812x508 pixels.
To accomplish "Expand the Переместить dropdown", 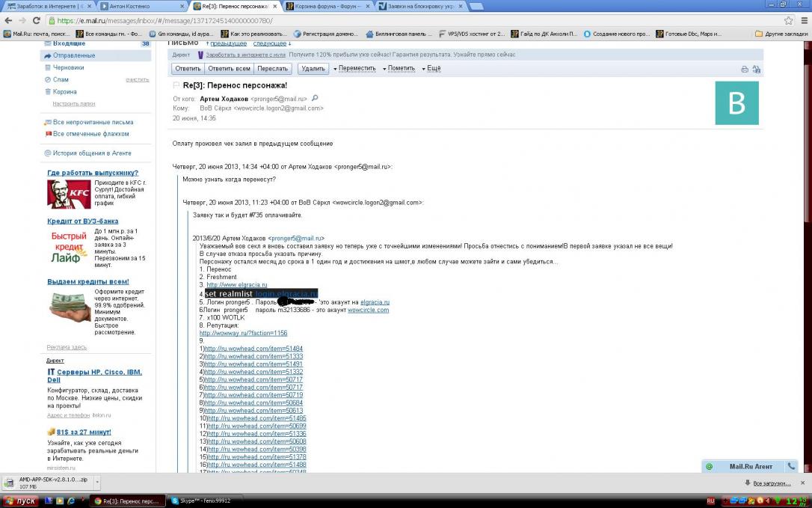I will tap(354, 69).
